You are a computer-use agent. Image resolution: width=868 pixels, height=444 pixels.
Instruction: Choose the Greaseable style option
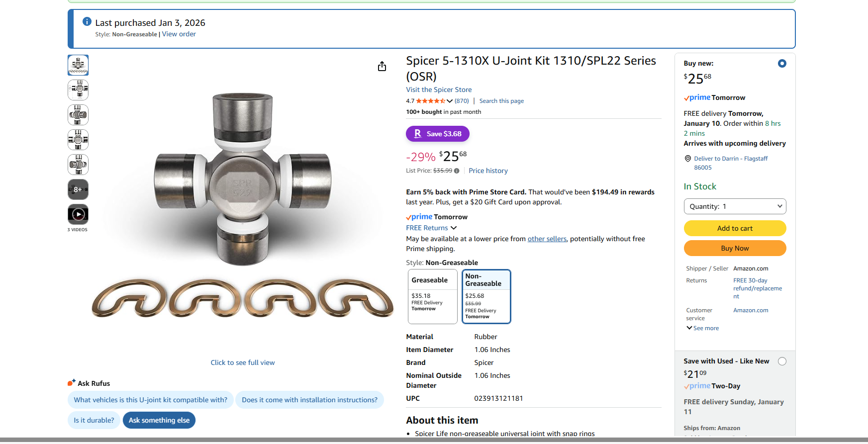(432, 296)
